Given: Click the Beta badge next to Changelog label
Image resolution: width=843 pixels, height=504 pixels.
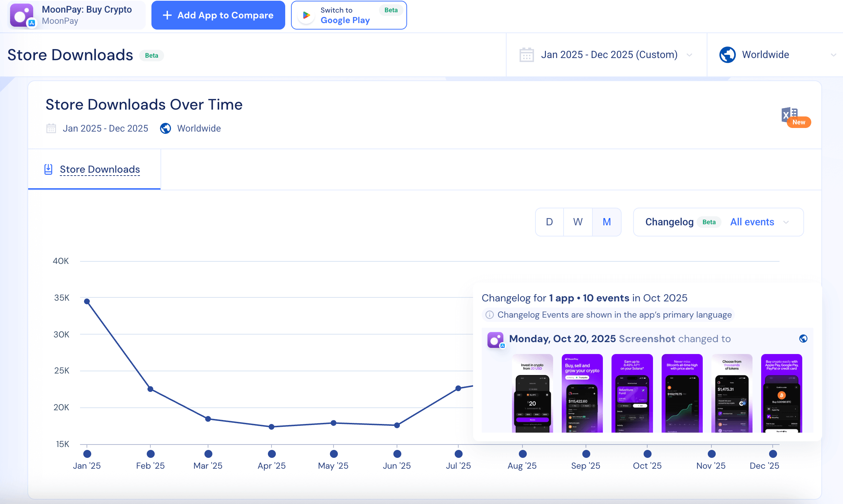Looking at the screenshot, I should point(709,222).
